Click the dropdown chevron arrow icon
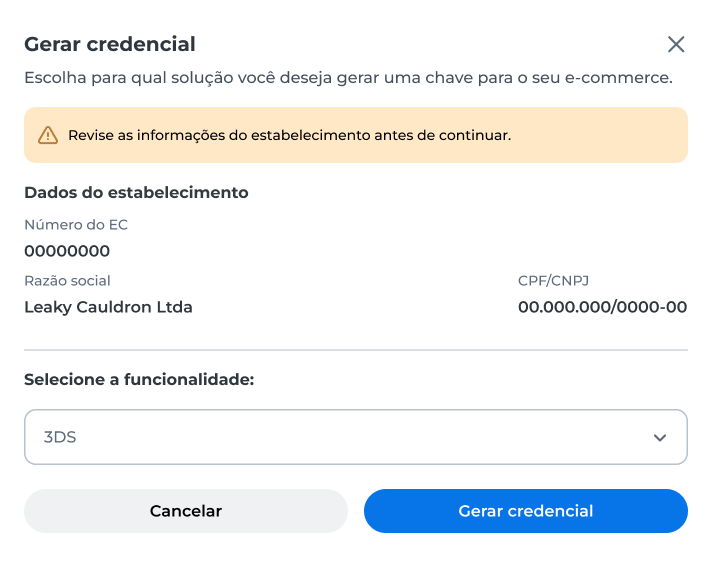Image resolution: width=712 pixels, height=565 pixels. pyautogui.click(x=660, y=437)
